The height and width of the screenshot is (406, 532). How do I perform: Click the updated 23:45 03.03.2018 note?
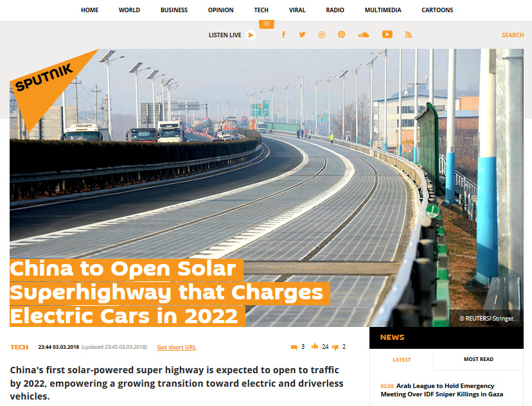tap(114, 347)
